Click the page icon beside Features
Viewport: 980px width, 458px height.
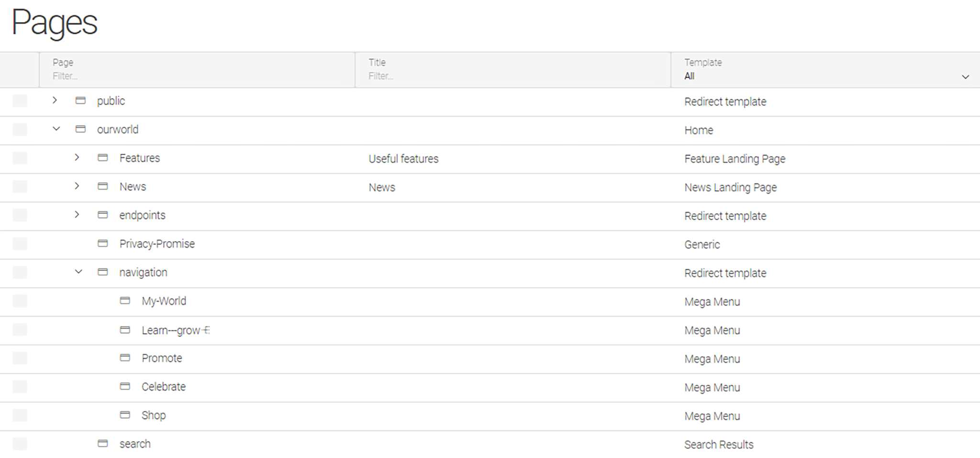click(103, 158)
